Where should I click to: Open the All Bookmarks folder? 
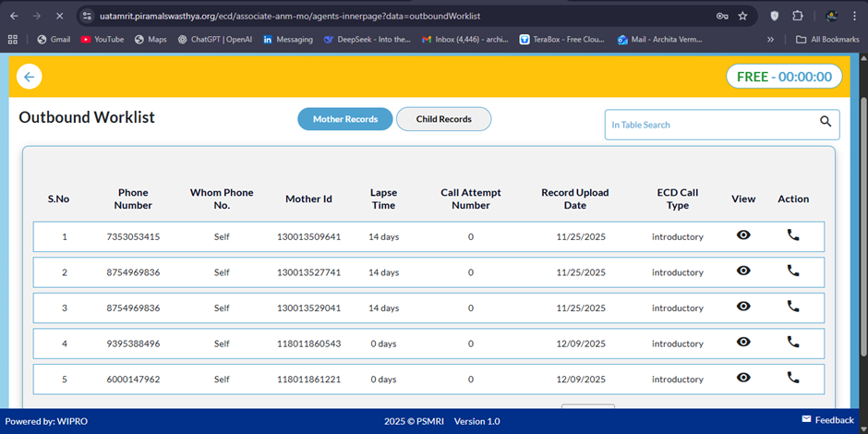826,40
